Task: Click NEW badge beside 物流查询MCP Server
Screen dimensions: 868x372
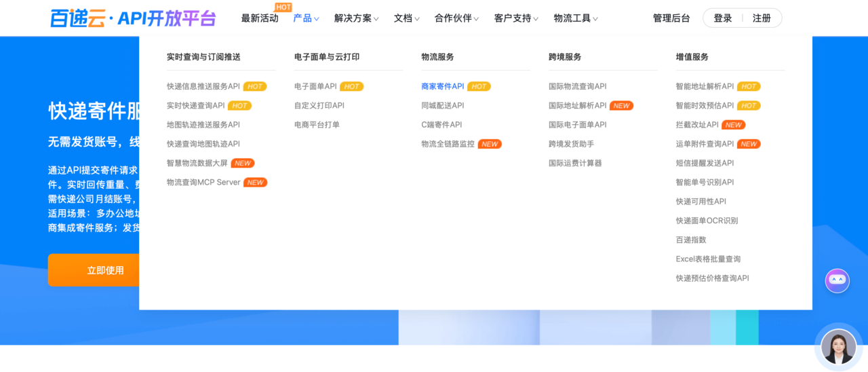Action: [x=255, y=183]
